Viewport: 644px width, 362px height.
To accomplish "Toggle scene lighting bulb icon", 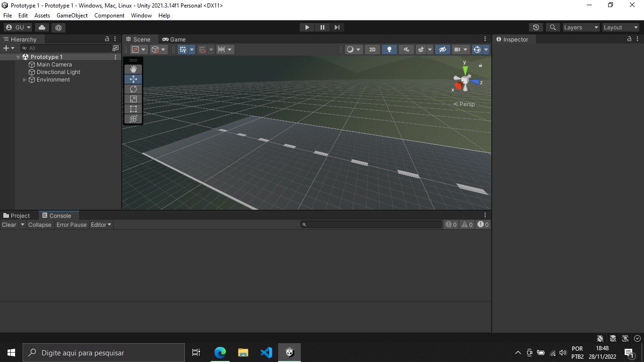I will pyautogui.click(x=389, y=49).
